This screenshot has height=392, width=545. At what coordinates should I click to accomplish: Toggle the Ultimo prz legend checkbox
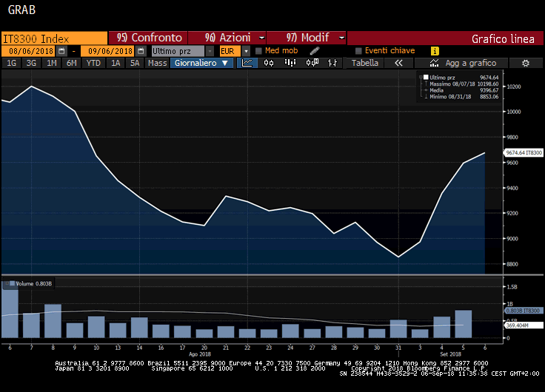click(425, 77)
